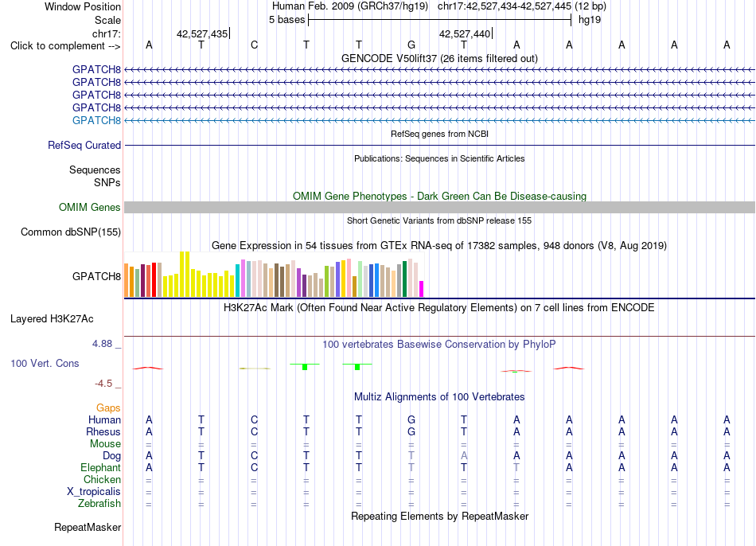Click the chr17: ruler label
Viewport: 756px width, 546px height.
coord(107,33)
